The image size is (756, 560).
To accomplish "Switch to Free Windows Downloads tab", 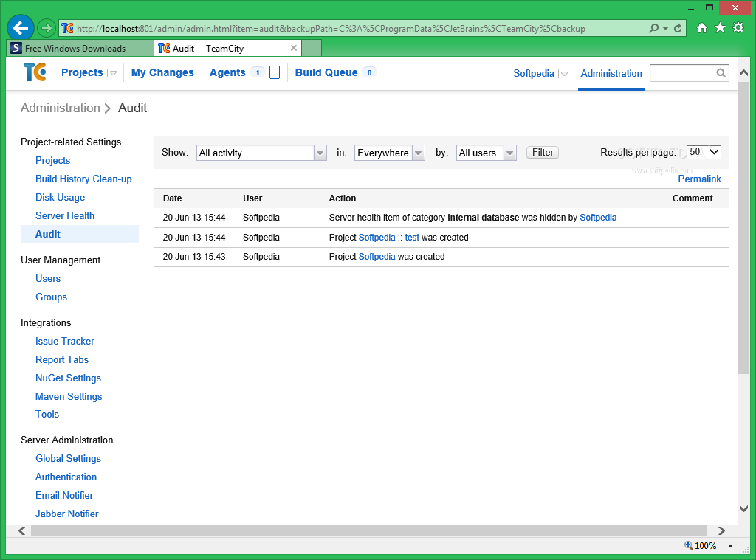I will point(80,48).
